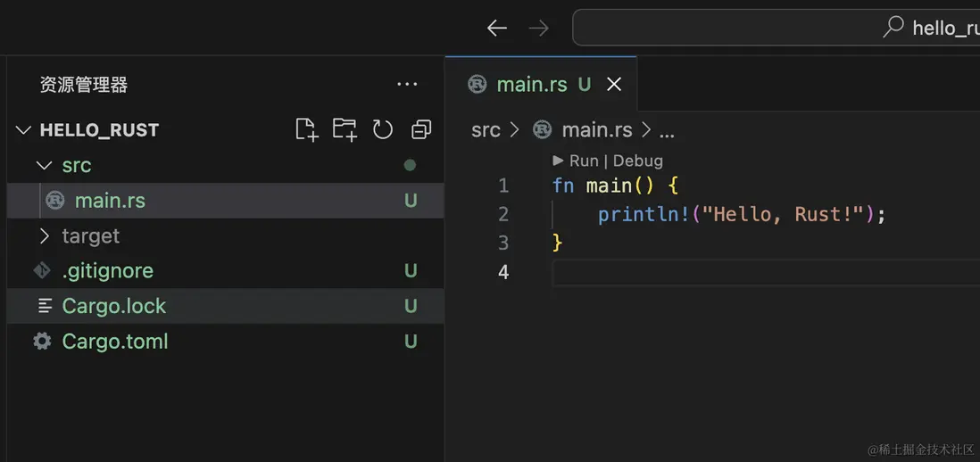Select Cargo.lock in the explorer
This screenshot has width=980, height=462.
114,306
